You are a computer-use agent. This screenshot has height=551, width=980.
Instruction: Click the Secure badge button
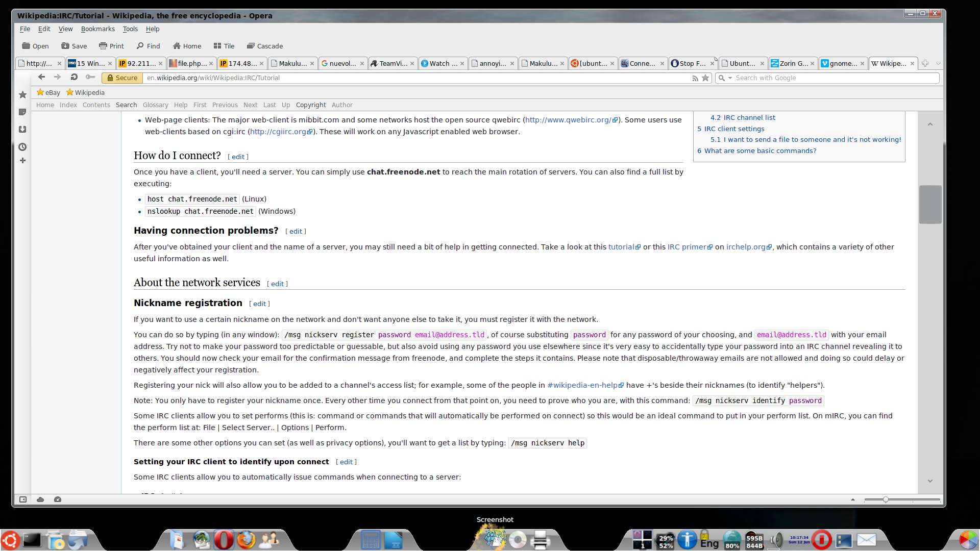click(122, 78)
